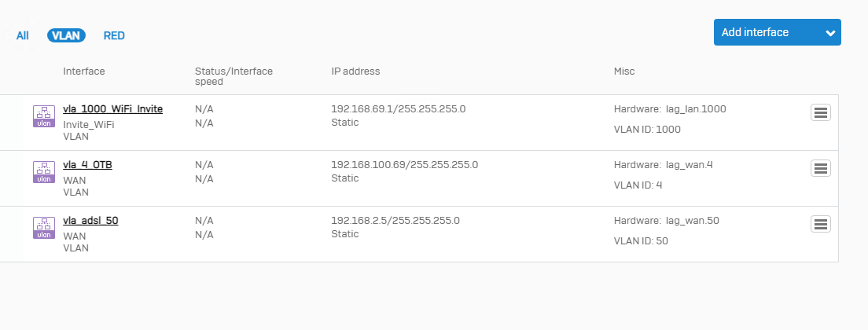The height and width of the screenshot is (330, 868).
Task: Open the vla_1000_WiFi_Invite interface link
Action: (113, 109)
